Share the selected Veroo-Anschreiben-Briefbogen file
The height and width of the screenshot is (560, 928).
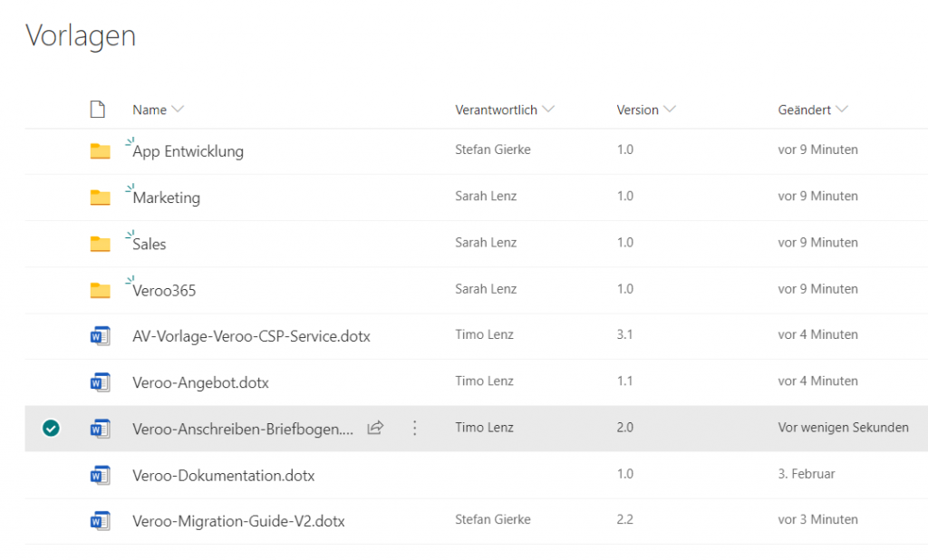375,428
